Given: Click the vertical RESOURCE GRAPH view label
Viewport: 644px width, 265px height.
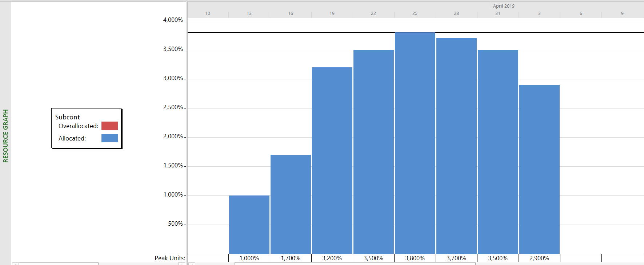Looking at the screenshot, I should click(5, 136).
